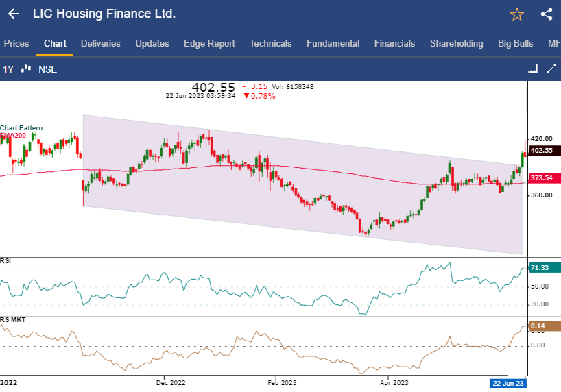This screenshot has width=561, height=392.
Task: Click the SMA200 indicator label
Action: 13,136
